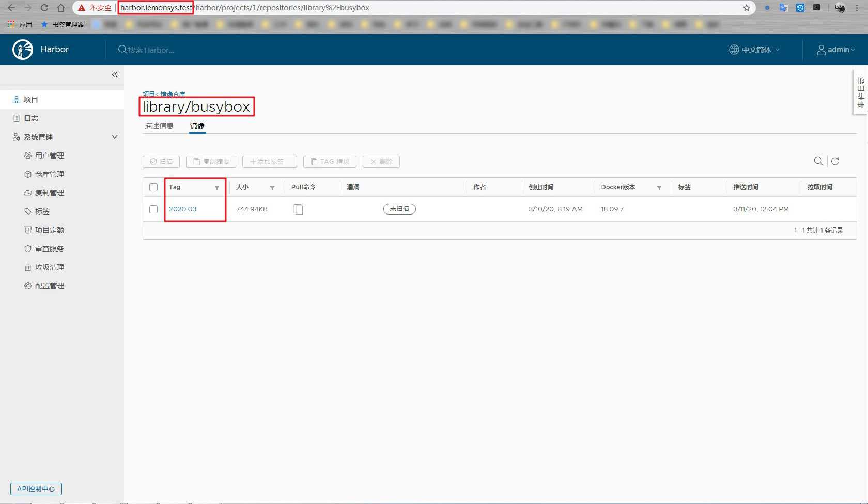The width and height of the screenshot is (868, 504).
Task: Toggle the checkbox for tag 2020.03
Action: pyautogui.click(x=153, y=209)
